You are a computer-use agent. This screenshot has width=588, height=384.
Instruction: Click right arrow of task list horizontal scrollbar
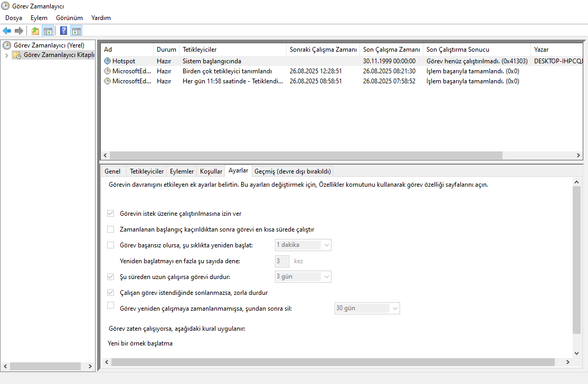coord(578,155)
